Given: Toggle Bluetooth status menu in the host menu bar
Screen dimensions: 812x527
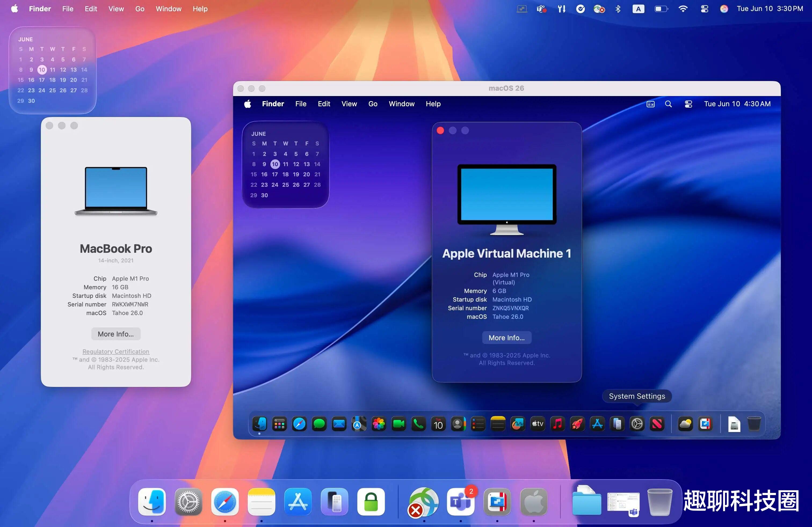Looking at the screenshot, I should coord(618,9).
